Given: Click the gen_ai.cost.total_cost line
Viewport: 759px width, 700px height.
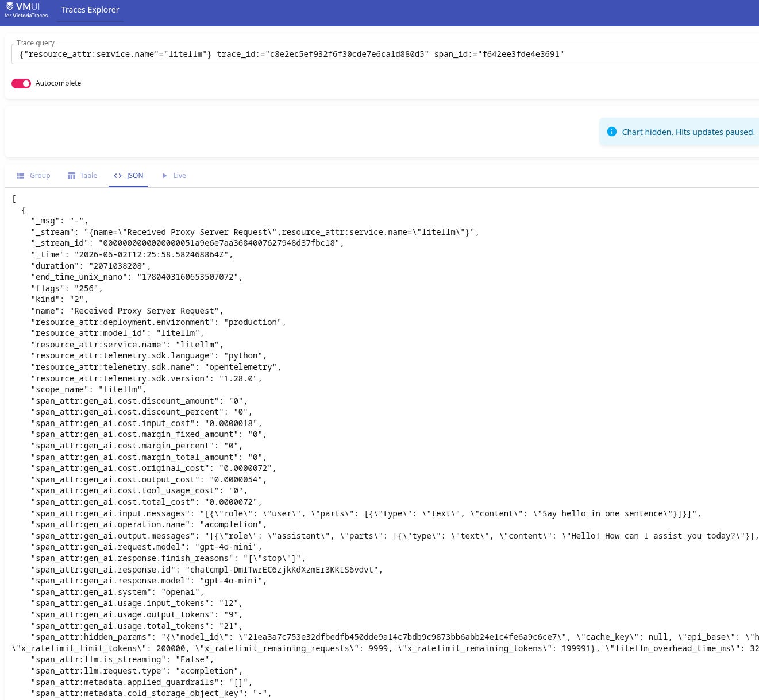Looking at the screenshot, I should [x=147, y=502].
